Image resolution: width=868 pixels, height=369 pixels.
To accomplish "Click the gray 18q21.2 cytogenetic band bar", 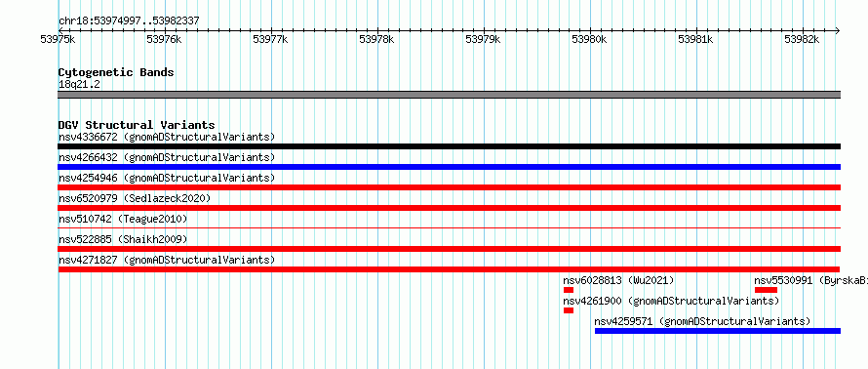I will [x=449, y=95].
